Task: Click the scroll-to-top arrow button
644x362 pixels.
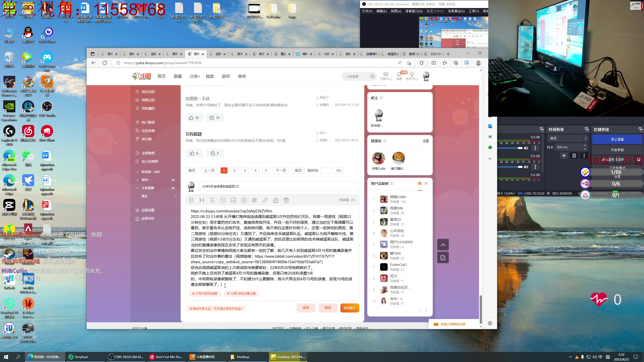Action: [443, 245]
